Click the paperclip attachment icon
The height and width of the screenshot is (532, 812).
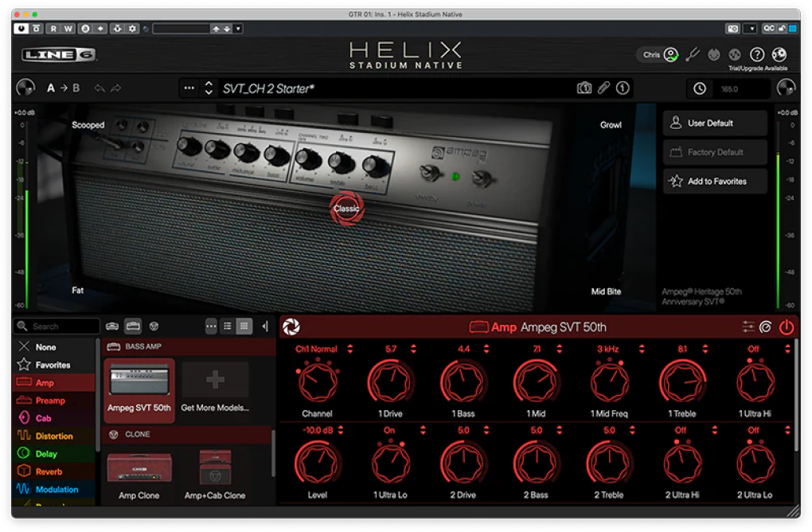click(603, 88)
